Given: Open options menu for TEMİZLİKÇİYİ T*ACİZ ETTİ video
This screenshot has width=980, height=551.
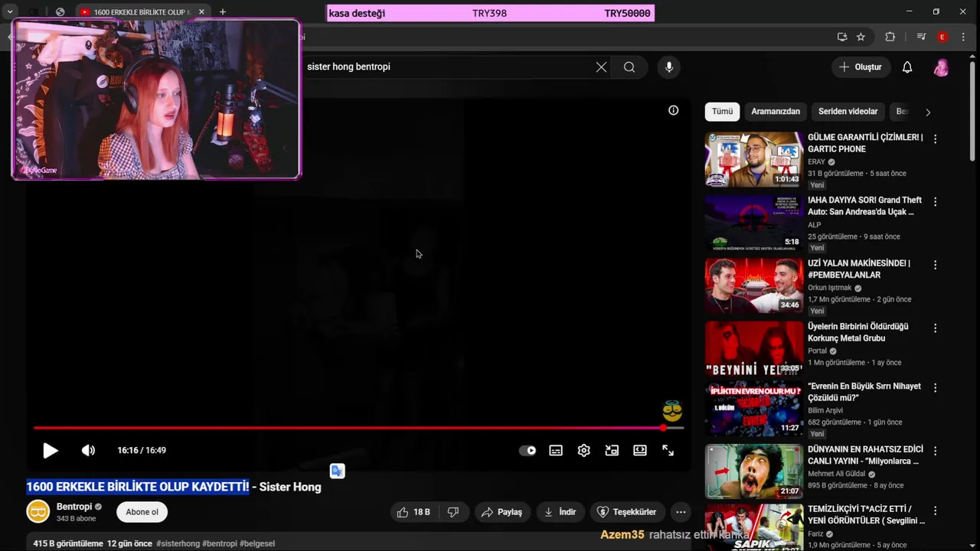Looking at the screenshot, I should 935,511.
